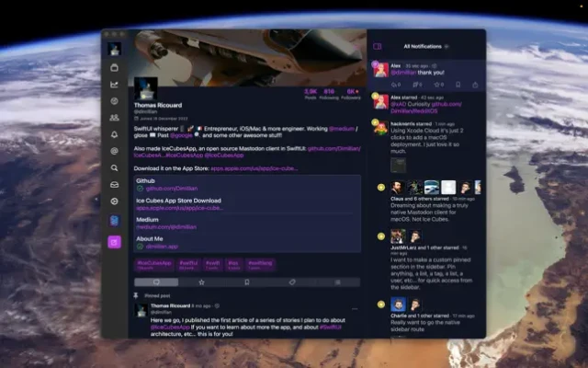Open the home timeline icon in sidebar
This screenshot has height=368, width=588.
114,67
